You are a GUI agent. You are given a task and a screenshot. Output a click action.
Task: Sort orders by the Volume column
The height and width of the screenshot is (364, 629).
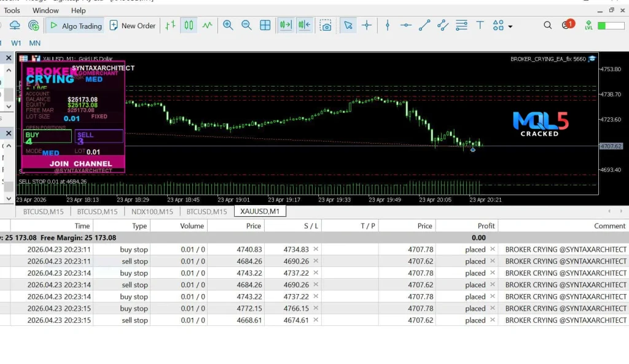pos(179,226)
